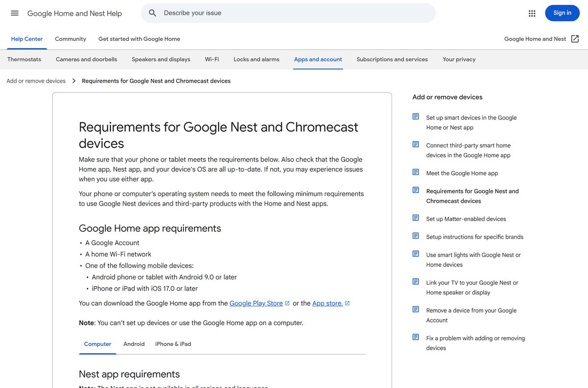Select the Thermostats category
The width and height of the screenshot is (588, 388).
(24, 59)
